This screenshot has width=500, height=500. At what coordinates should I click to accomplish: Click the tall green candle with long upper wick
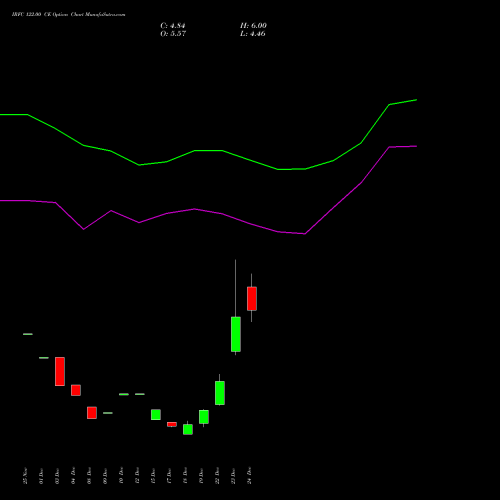[x=236, y=334]
